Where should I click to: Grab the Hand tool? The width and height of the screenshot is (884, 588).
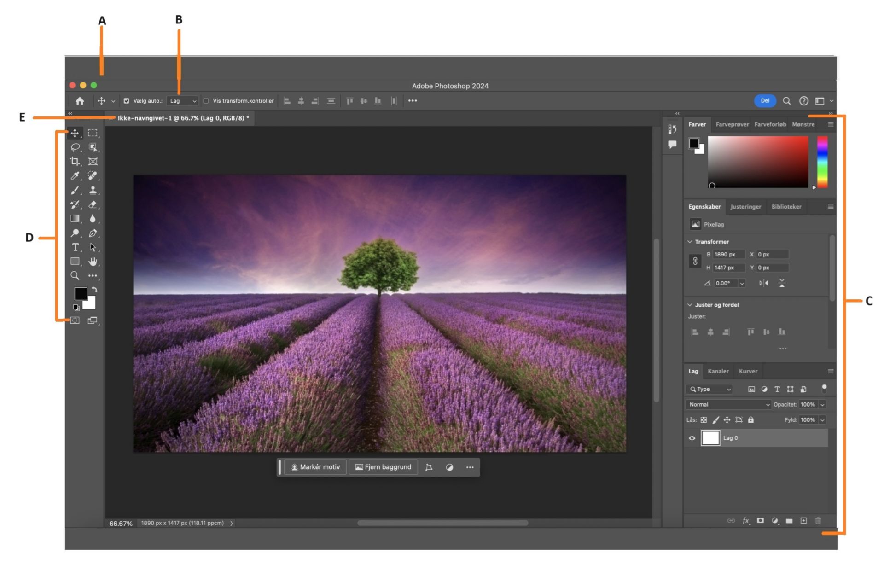tap(93, 262)
